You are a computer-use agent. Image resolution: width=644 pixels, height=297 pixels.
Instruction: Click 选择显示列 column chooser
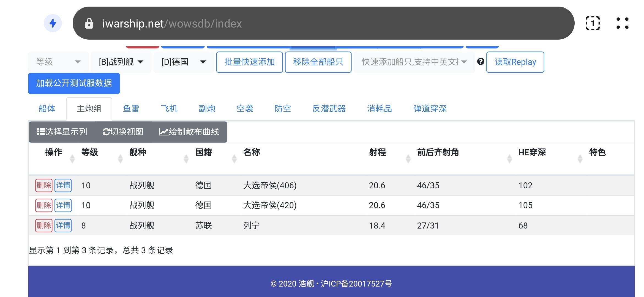point(62,132)
